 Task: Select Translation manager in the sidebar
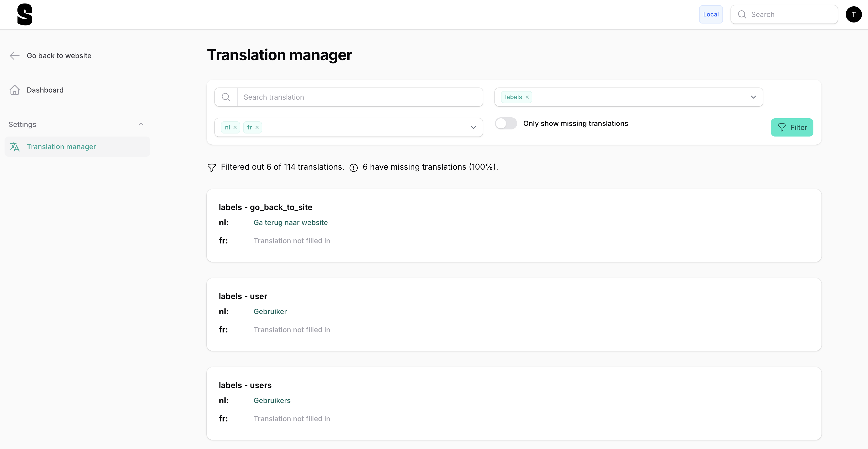pos(61,147)
